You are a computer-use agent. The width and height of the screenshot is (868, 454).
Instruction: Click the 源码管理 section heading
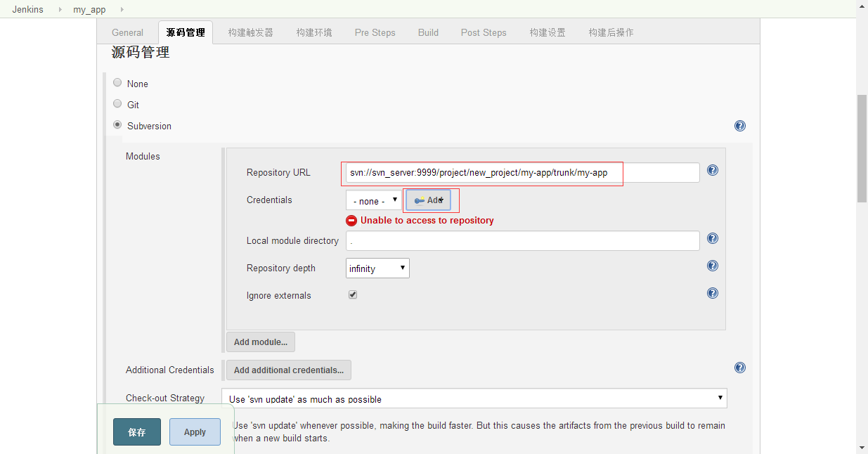pyautogui.click(x=141, y=53)
